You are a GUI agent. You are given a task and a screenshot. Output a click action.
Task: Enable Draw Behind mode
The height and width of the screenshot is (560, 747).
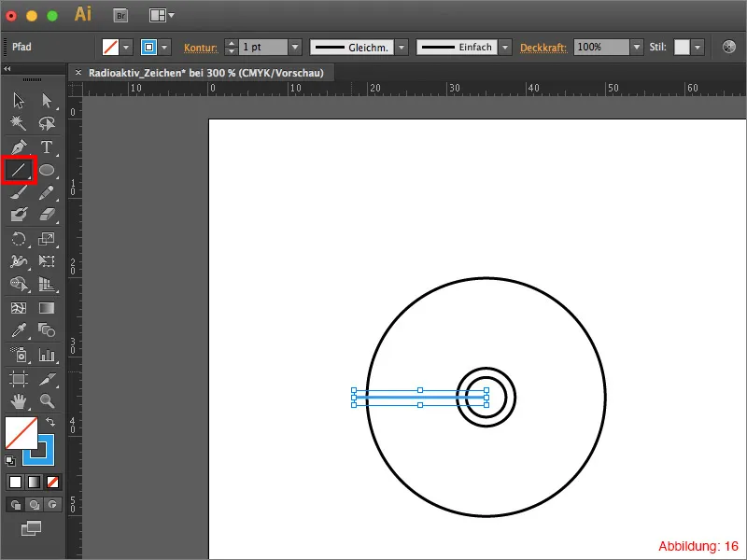34,504
